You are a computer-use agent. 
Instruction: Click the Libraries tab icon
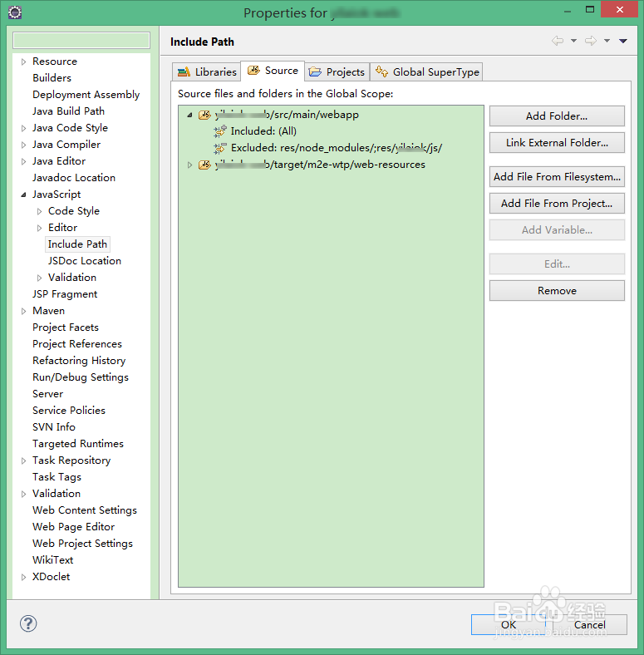tap(184, 72)
